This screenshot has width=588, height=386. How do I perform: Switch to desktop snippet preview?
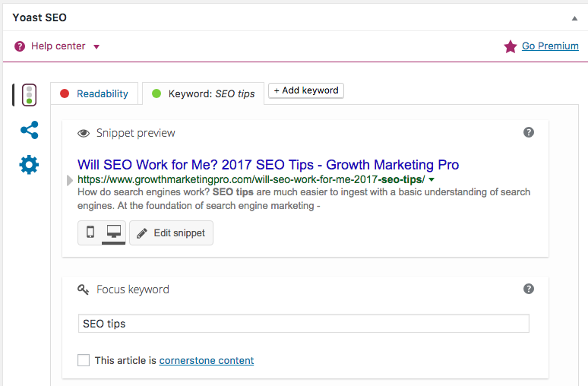pos(114,233)
